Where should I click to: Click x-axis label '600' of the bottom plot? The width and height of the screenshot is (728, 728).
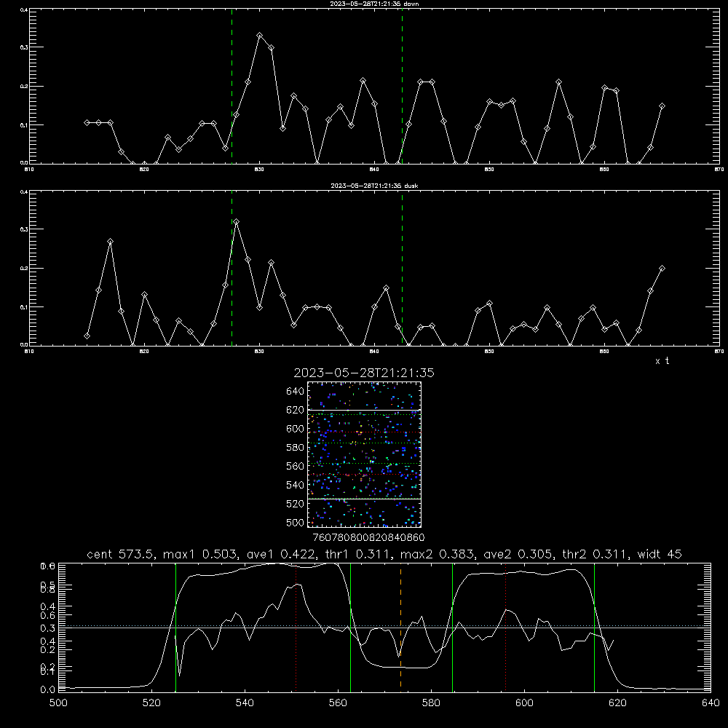(x=525, y=703)
